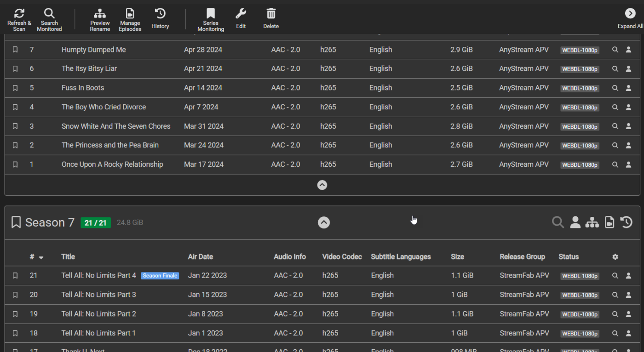This screenshot has height=352, width=644.
Task: Search for The Itsy Bitsy Liar episode
Action: (615, 69)
